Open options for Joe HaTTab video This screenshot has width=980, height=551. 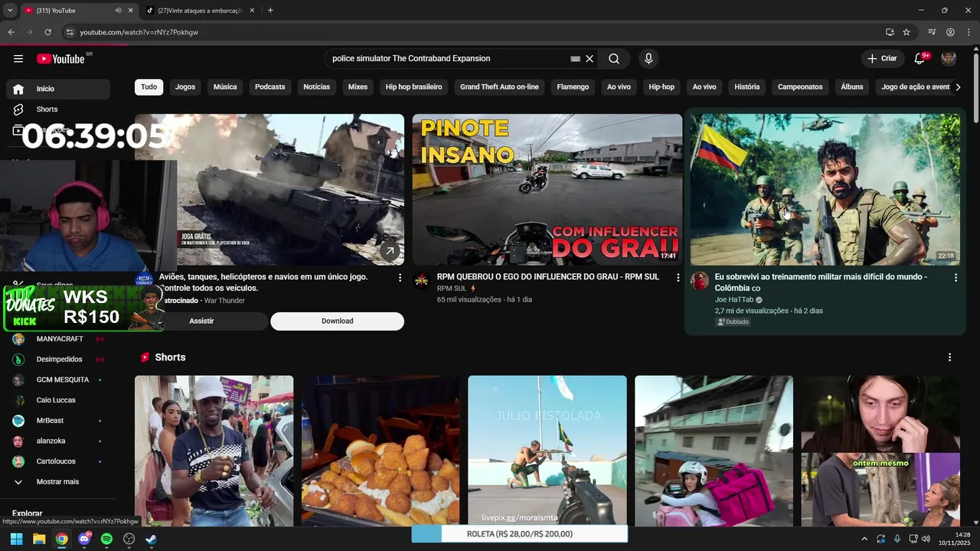tap(955, 278)
